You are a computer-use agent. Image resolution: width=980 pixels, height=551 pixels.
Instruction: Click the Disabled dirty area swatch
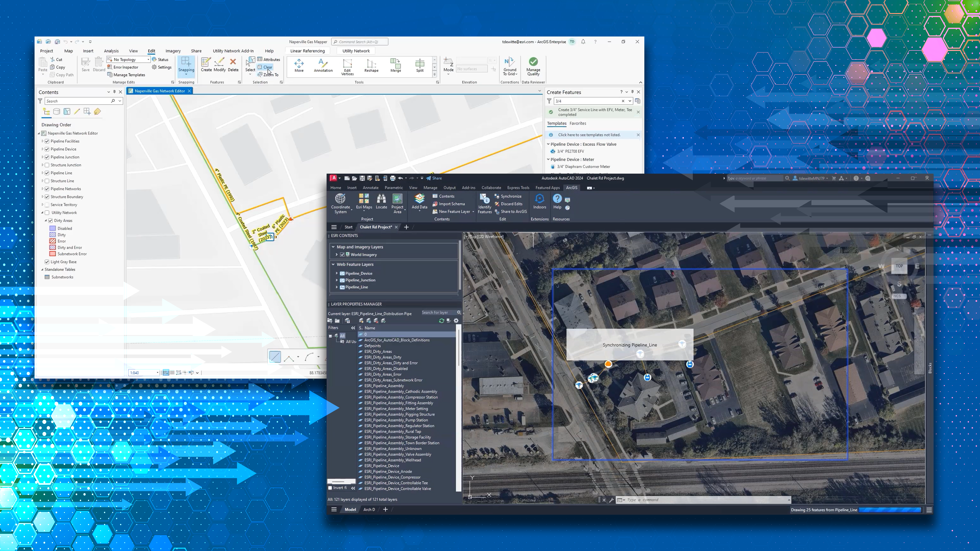coord(53,228)
